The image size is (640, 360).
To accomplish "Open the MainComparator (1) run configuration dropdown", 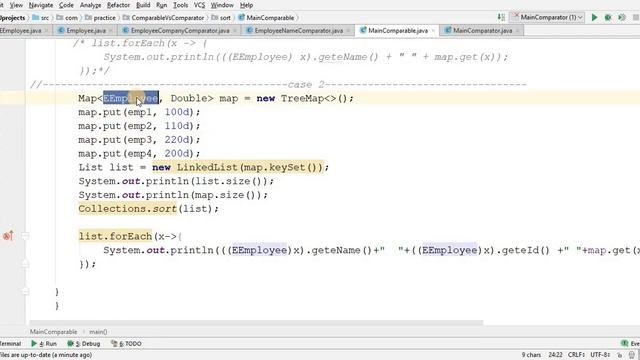I will (548, 17).
